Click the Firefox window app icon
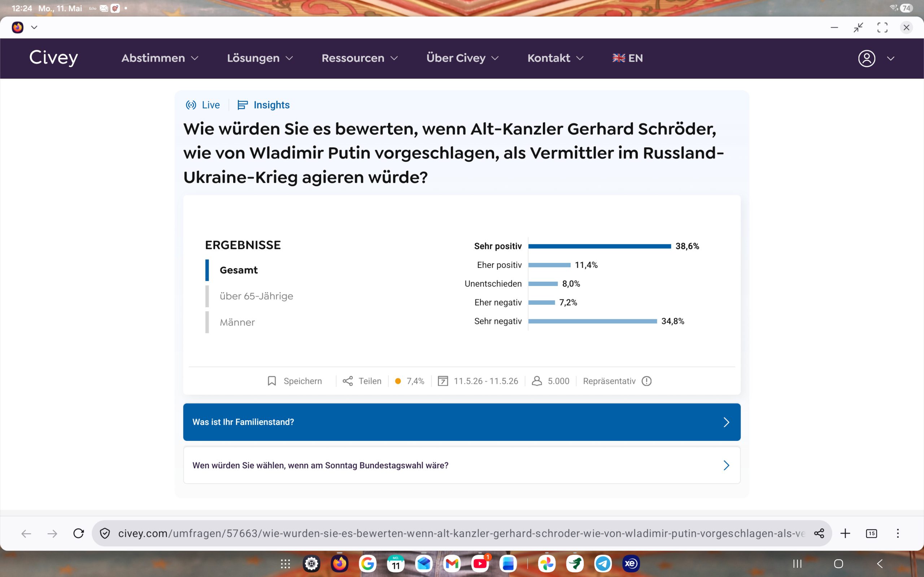The width and height of the screenshot is (924, 577). pyautogui.click(x=18, y=27)
